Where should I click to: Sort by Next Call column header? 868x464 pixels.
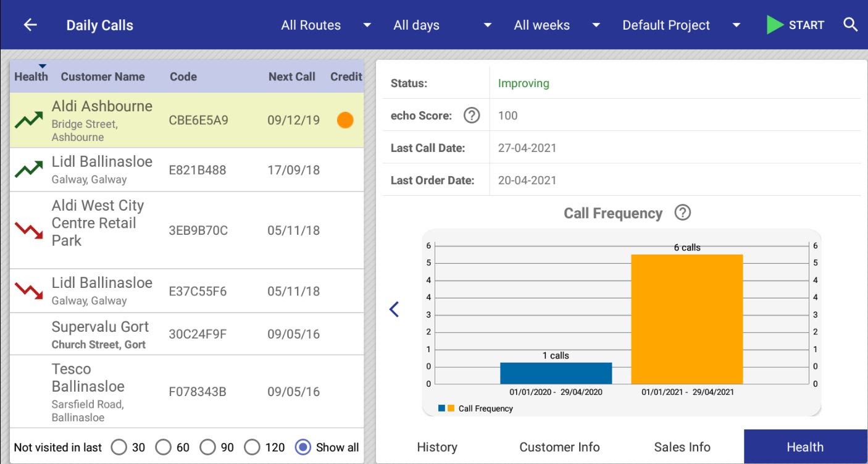292,77
